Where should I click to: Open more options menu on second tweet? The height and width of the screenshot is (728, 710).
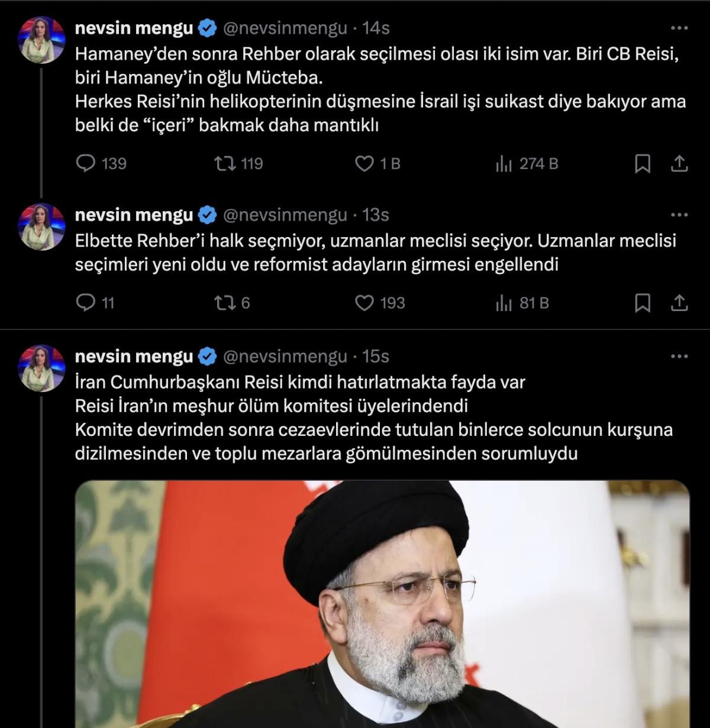[679, 215]
